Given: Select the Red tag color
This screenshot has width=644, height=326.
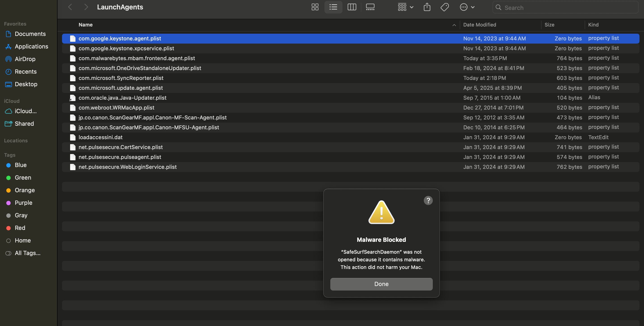Looking at the screenshot, I should [20, 228].
